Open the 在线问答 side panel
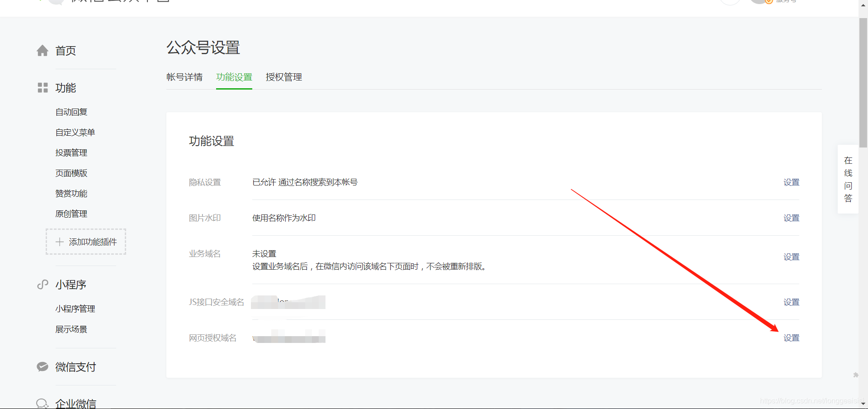The width and height of the screenshot is (868, 409). pos(848,179)
